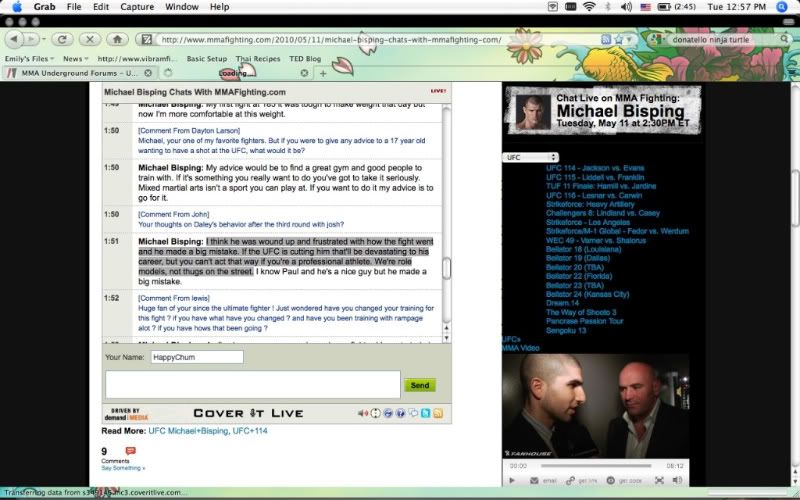Open UFC 116 - Lesnar vs. Carwin link
Viewport: 800px width, 500px height.
pos(594,195)
